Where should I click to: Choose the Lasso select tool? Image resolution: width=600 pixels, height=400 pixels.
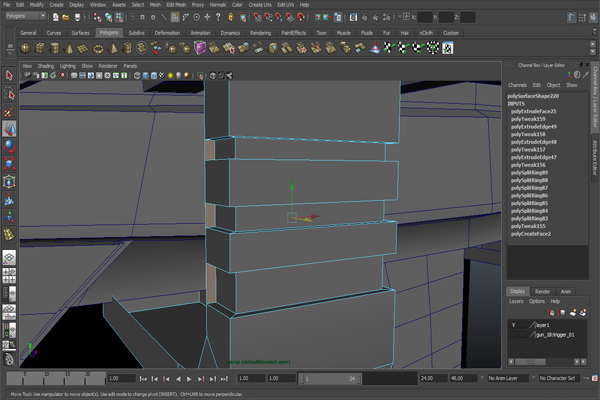pyautogui.click(x=9, y=93)
